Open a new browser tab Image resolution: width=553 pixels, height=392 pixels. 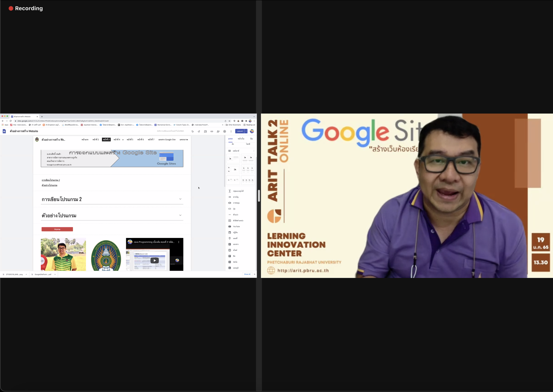click(42, 117)
